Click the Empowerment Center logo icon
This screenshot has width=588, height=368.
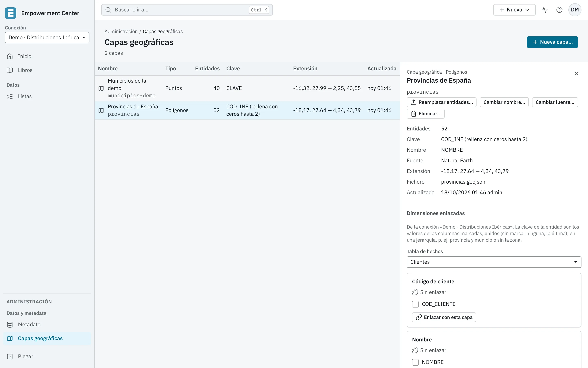(10, 13)
